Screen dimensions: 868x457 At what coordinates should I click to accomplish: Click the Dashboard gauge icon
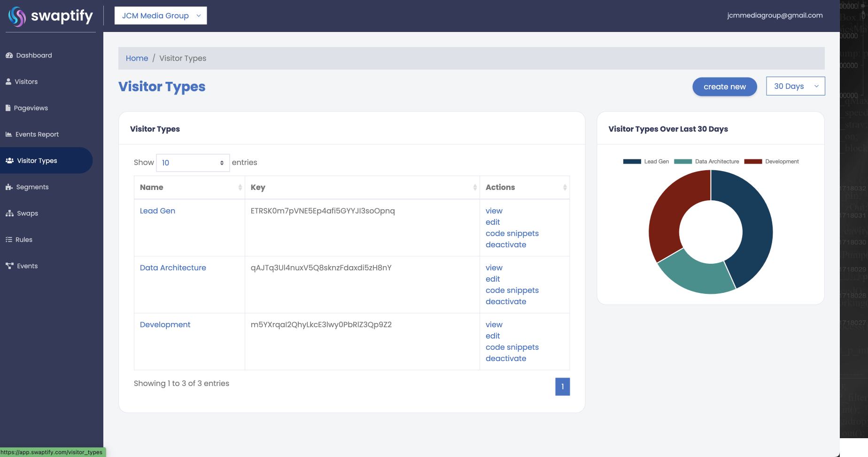9,55
